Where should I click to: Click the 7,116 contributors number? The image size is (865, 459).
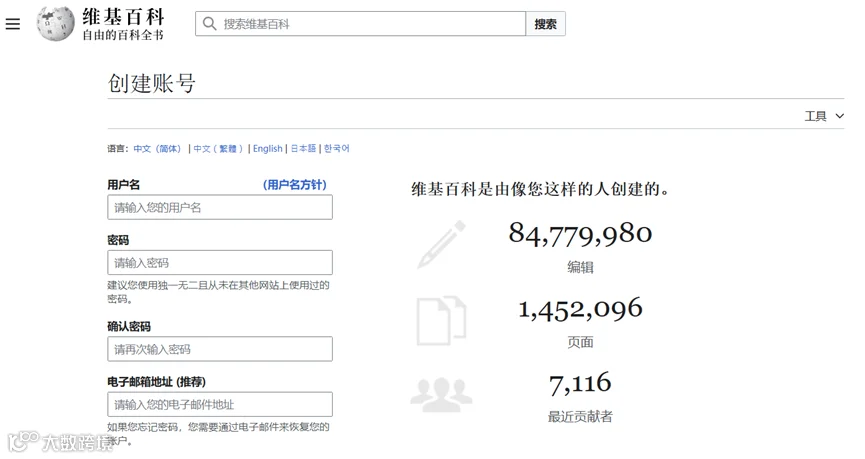coord(580,383)
